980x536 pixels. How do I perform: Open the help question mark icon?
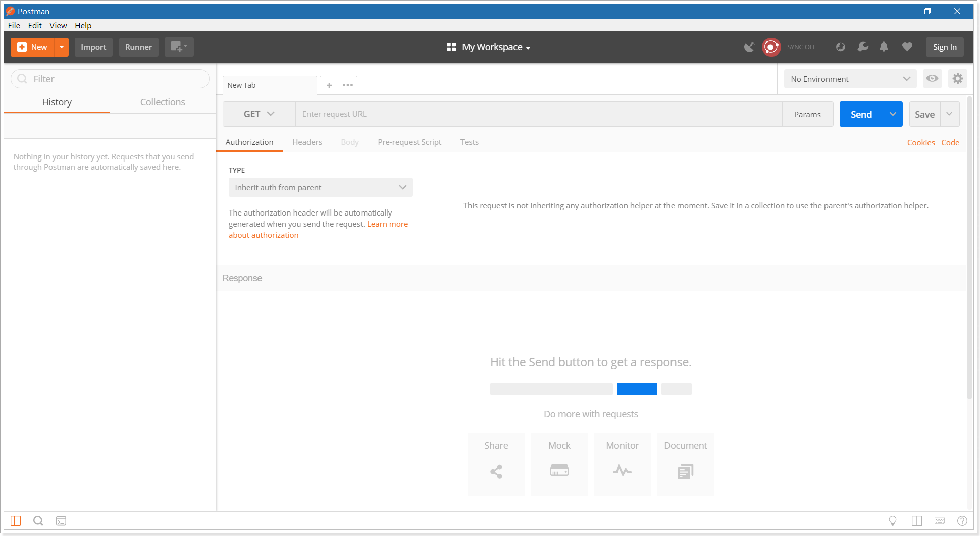coord(962,521)
